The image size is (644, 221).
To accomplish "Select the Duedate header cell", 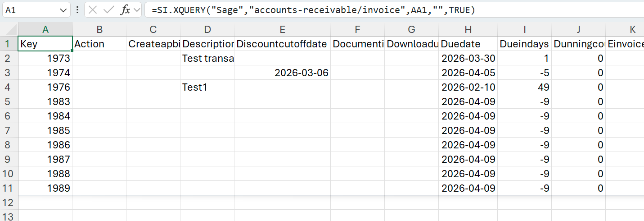I will click(x=468, y=44).
